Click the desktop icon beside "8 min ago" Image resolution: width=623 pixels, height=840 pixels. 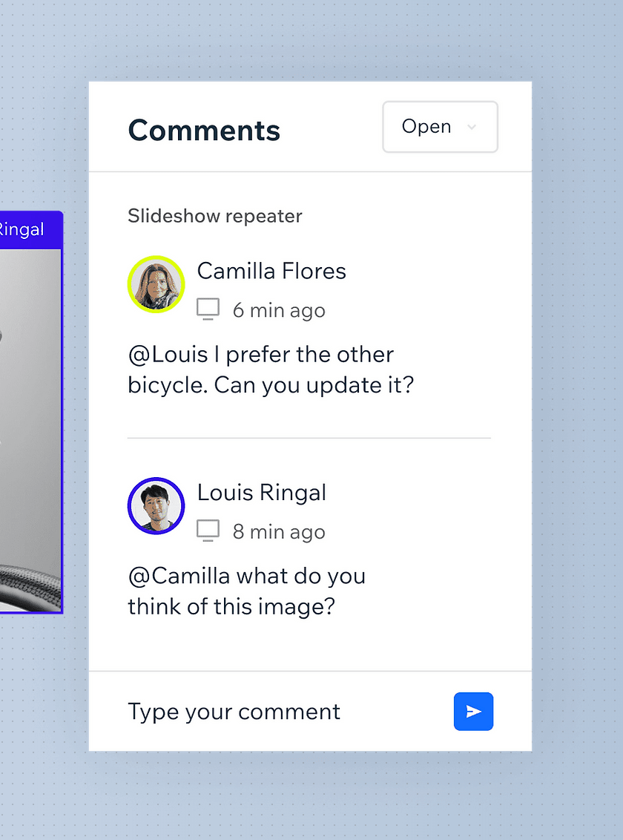(x=208, y=530)
